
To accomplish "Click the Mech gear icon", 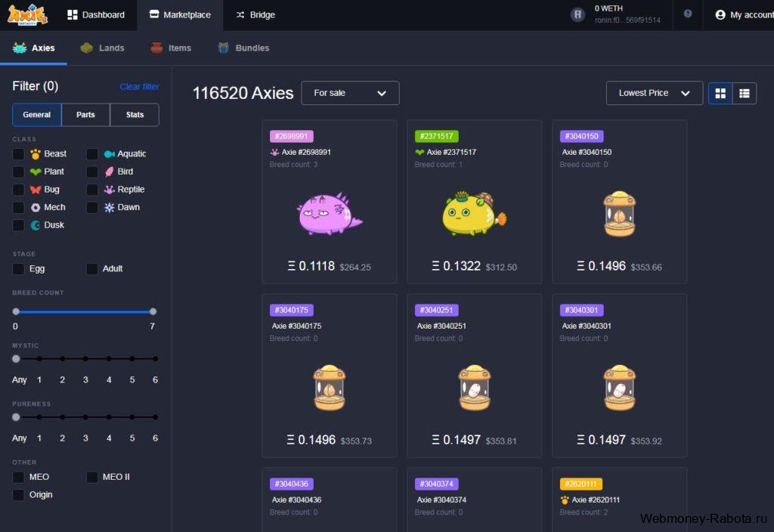I will (36, 207).
